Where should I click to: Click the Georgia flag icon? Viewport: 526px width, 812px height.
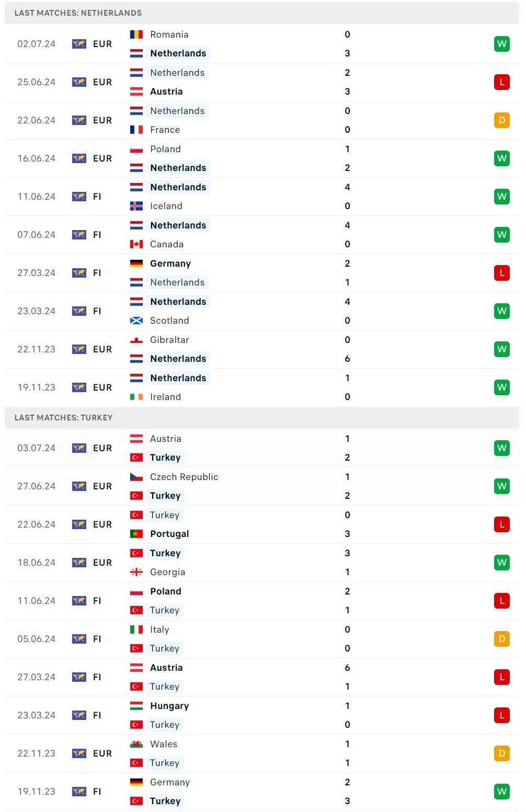point(136,572)
